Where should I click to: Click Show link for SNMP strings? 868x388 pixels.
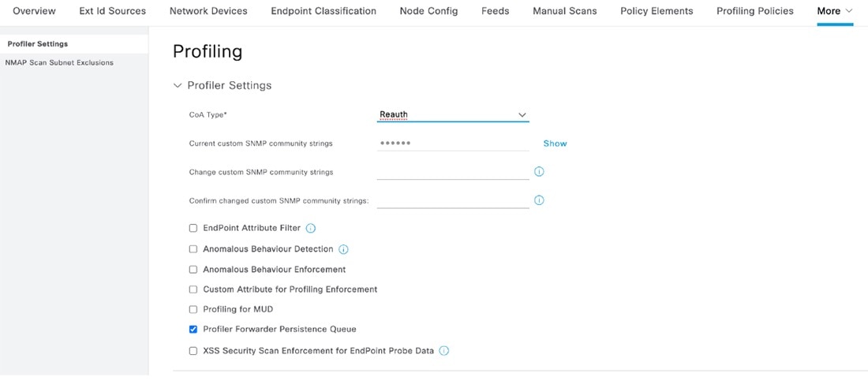556,144
